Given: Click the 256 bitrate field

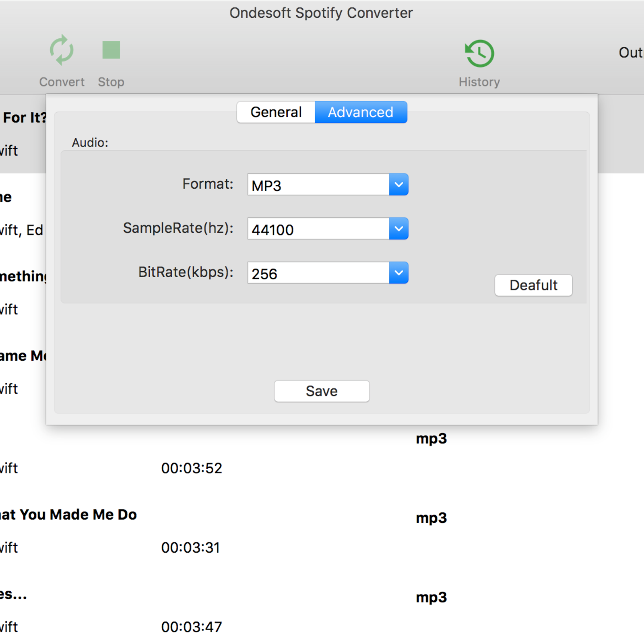Looking at the screenshot, I should (318, 273).
